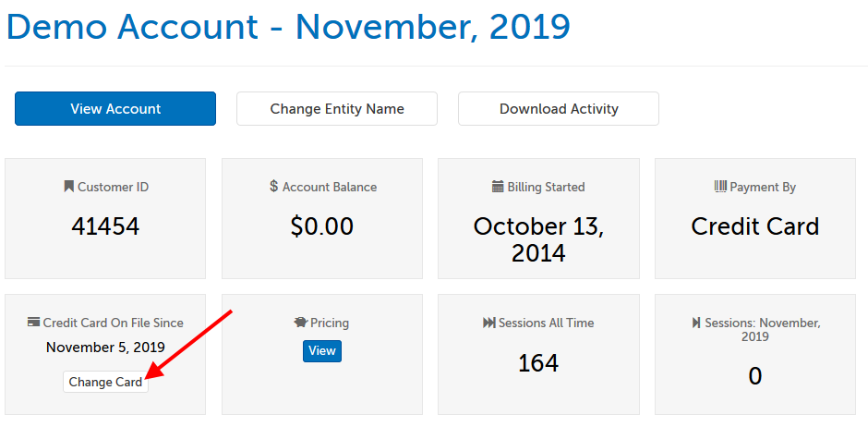
Task: Click the credit card icon on file
Action: coord(34,323)
